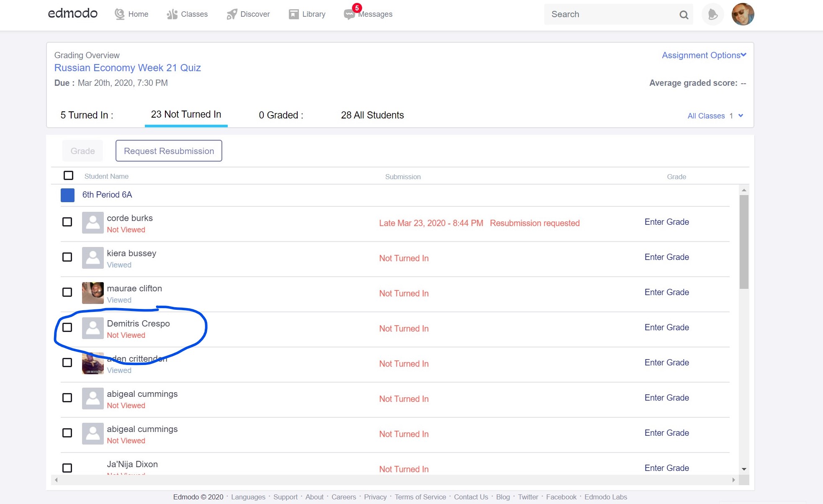The width and height of the screenshot is (823, 504).
Task: Select Demitris Crespo's checkbox
Action: pos(67,327)
